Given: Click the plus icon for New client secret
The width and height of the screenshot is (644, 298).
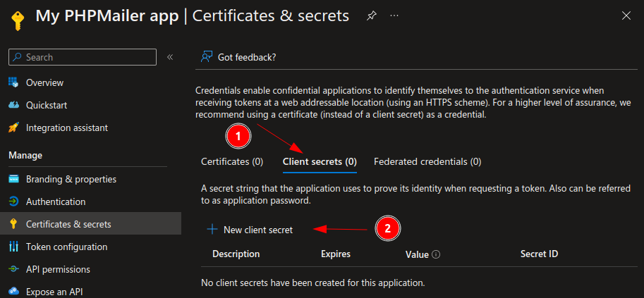Looking at the screenshot, I should tap(212, 230).
